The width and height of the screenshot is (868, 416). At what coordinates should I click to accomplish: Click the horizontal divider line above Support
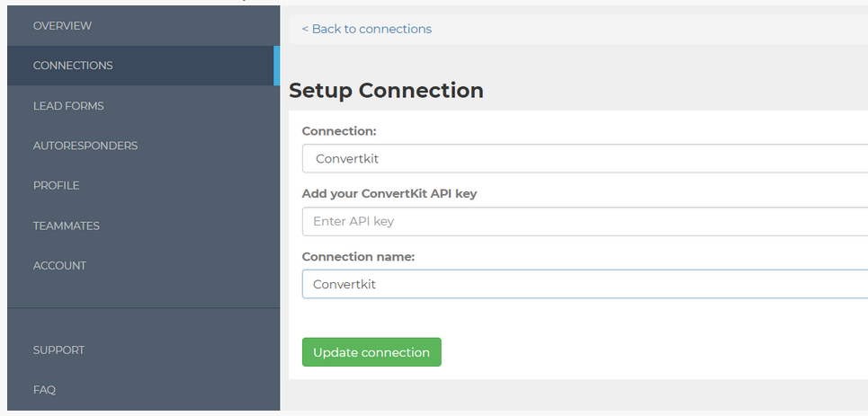[x=144, y=308]
